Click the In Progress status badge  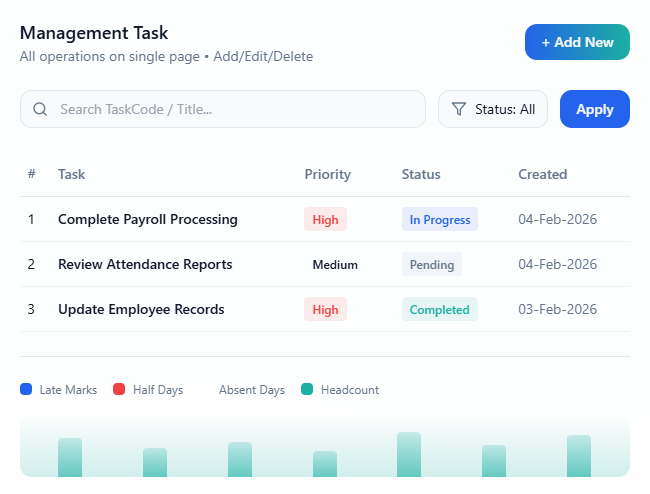439,220
